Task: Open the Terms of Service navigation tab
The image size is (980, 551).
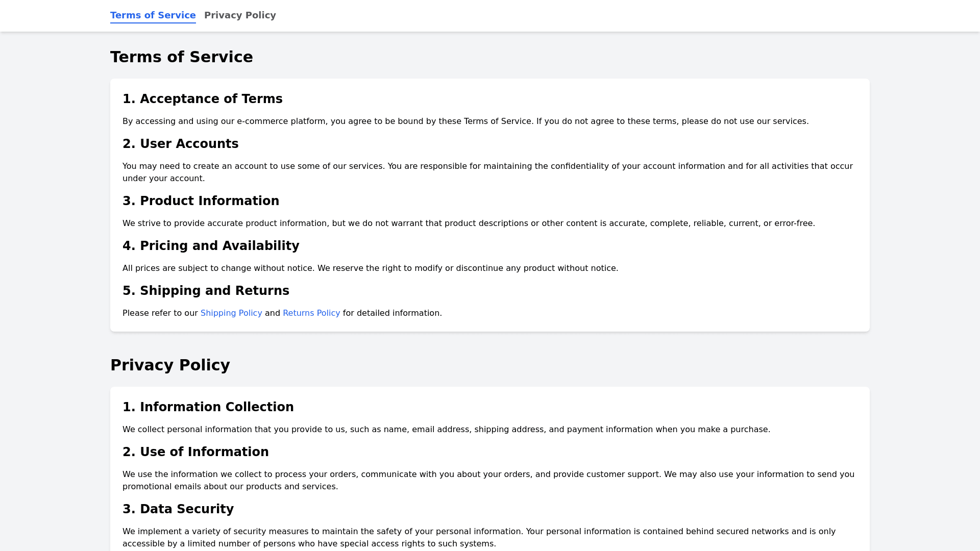Action: (x=153, y=15)
